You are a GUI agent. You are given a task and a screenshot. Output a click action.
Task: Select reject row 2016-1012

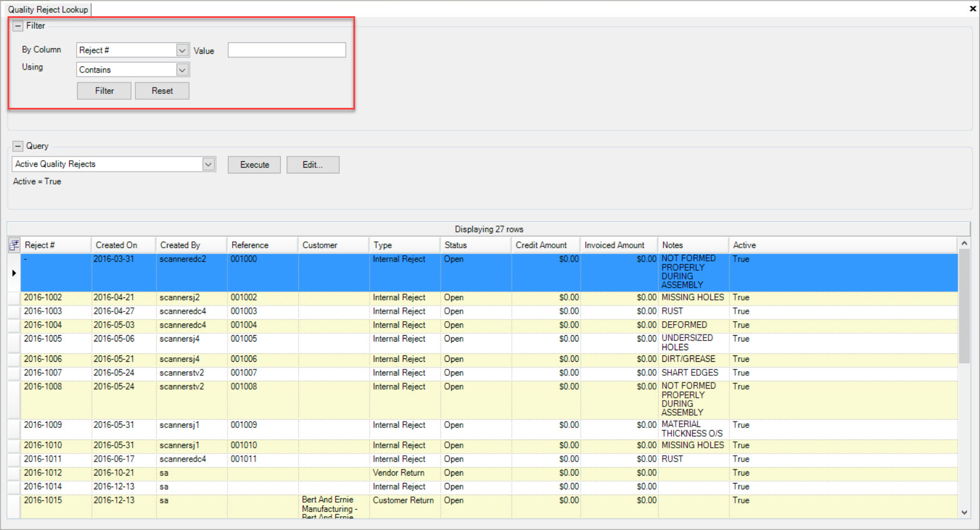click(x=489, y=474)
